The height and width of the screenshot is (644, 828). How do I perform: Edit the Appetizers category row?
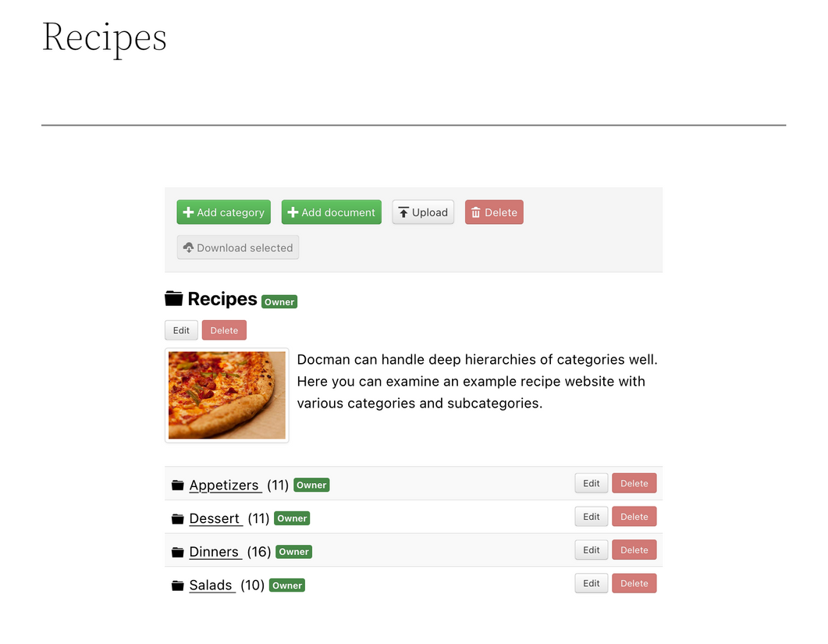tap(592, 483)
